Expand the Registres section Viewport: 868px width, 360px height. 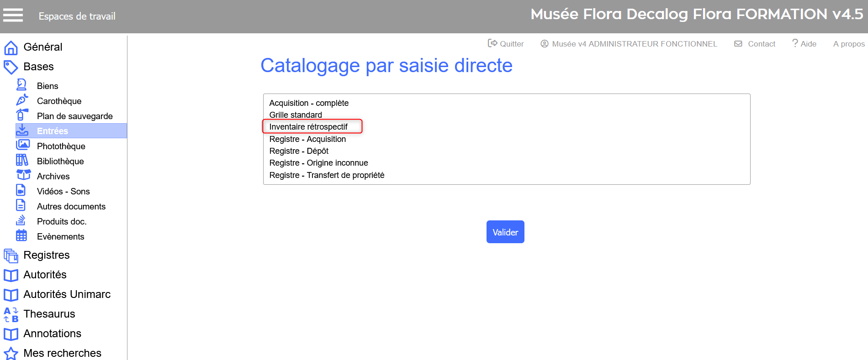tap(46, 255)
